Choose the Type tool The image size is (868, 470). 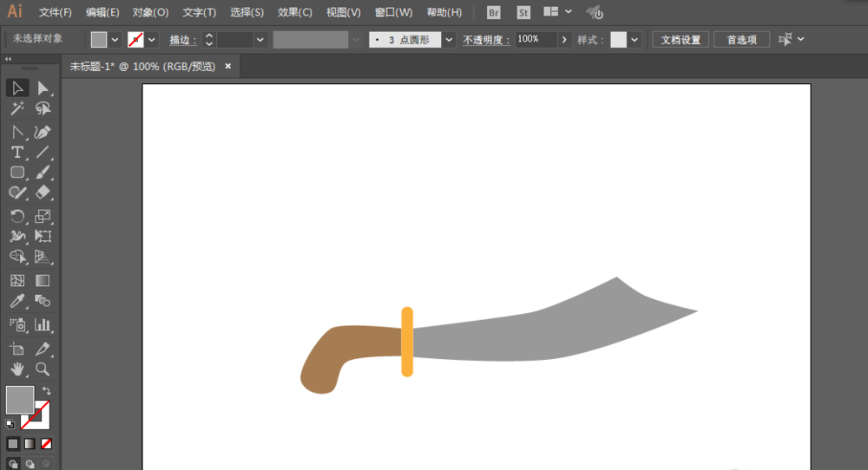point(16,152)
